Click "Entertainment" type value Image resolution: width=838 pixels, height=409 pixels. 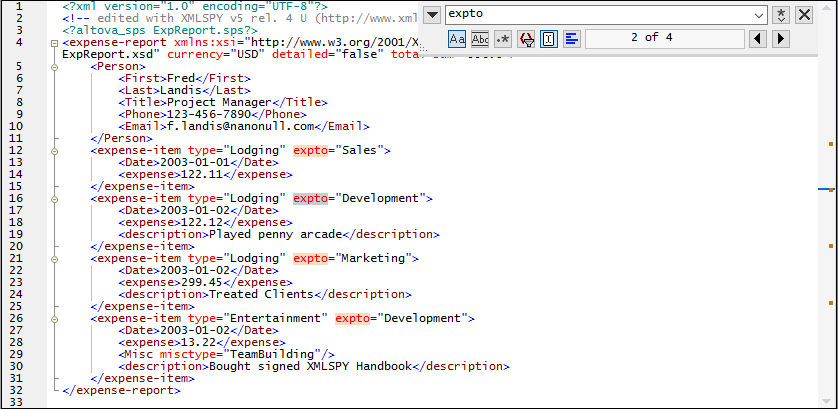coord(275,319)
